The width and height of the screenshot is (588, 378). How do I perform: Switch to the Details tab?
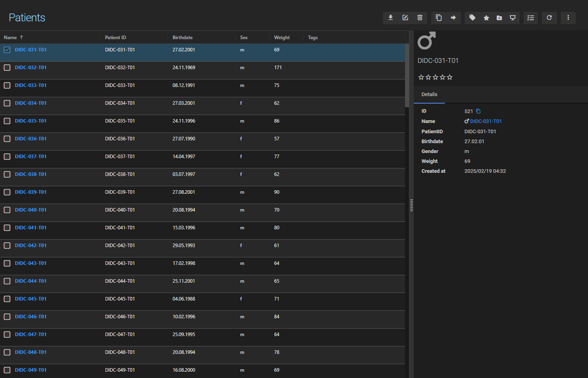point(429,94)
